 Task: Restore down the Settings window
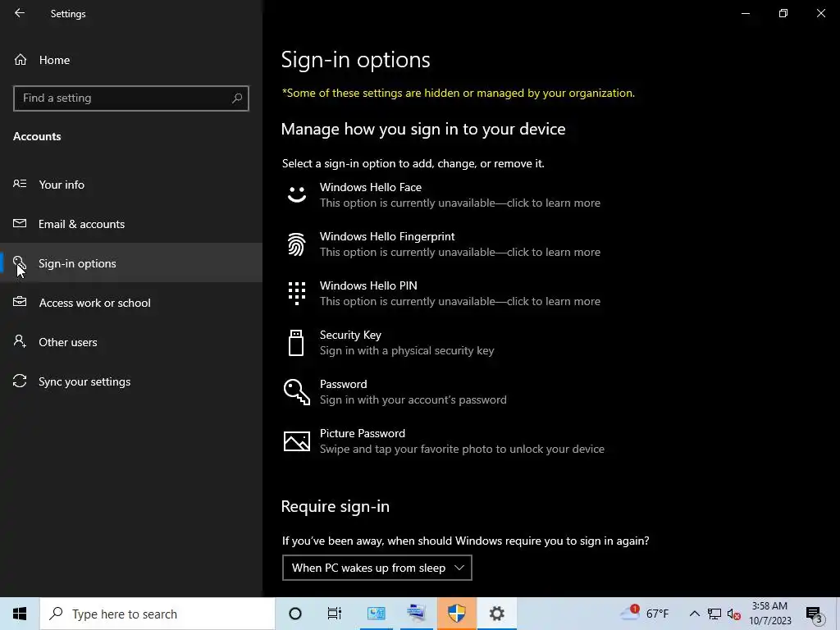[783, 13]
